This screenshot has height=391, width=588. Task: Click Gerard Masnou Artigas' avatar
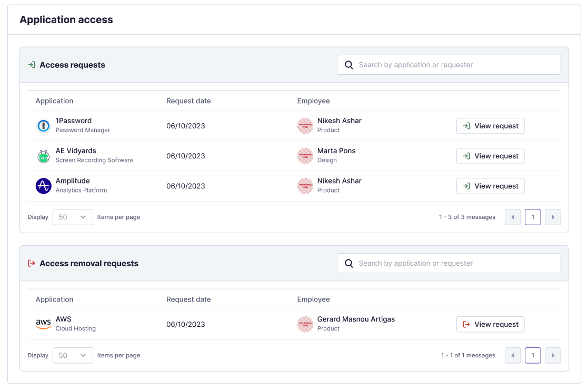[x=305, y=324]
